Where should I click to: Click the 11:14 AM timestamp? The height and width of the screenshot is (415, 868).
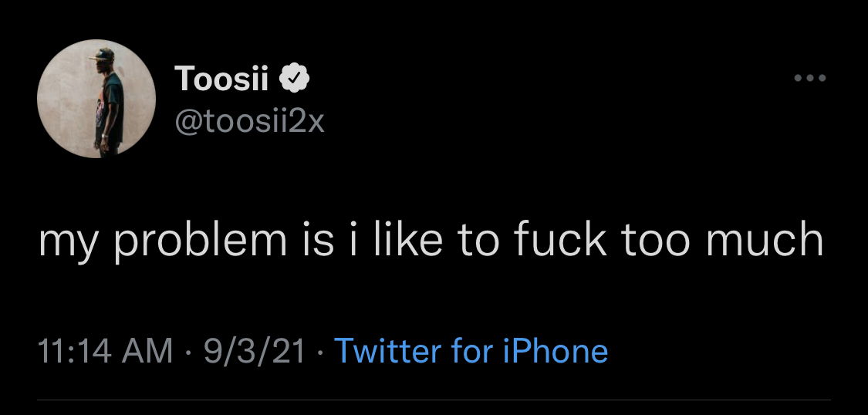[x=105, y=352]
